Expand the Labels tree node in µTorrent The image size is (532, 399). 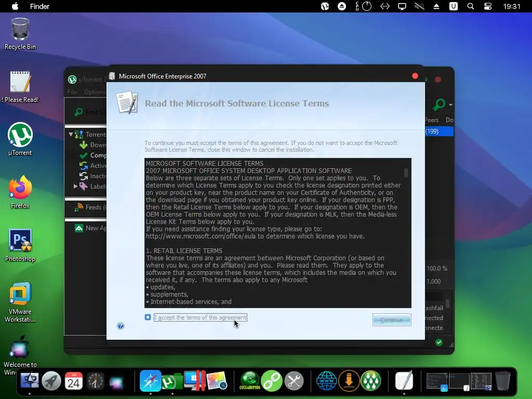(x=75, y=187)
